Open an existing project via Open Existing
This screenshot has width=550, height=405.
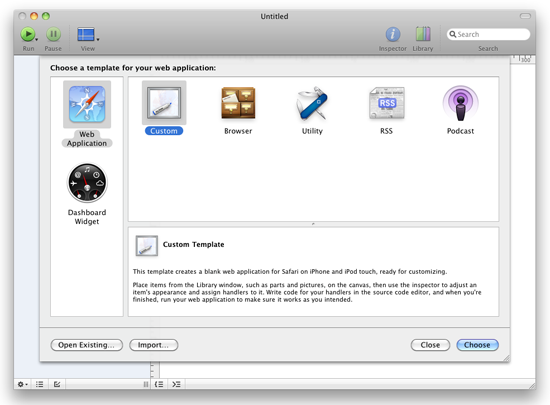coord(86,345)
